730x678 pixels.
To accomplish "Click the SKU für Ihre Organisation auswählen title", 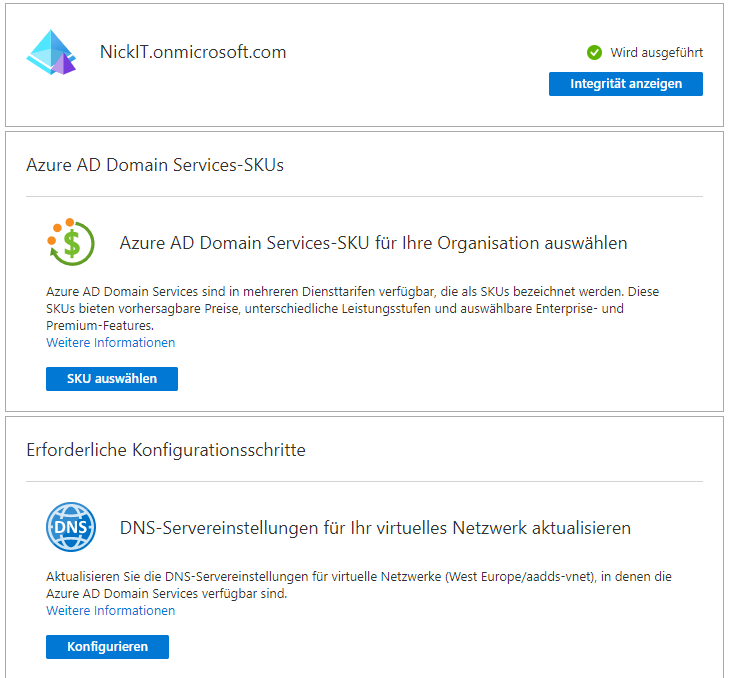I will coord(373,243).
